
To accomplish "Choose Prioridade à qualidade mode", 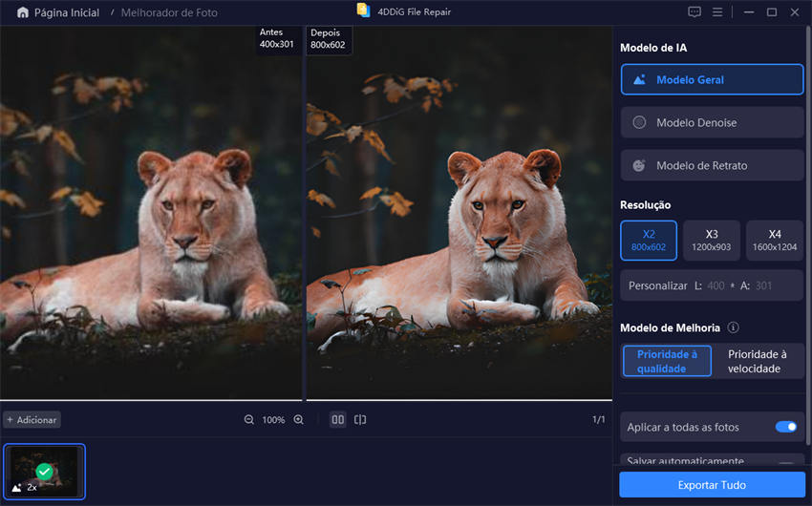I will [x=667, y=362].
